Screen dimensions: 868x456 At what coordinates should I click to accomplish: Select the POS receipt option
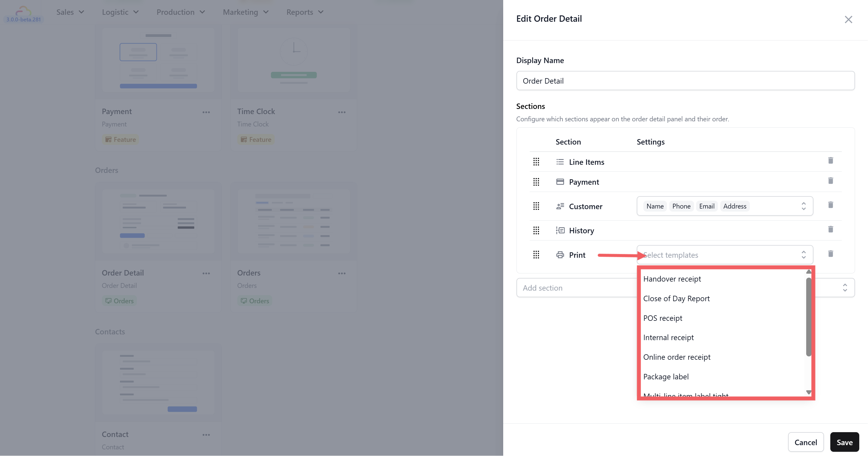(662, 318)
